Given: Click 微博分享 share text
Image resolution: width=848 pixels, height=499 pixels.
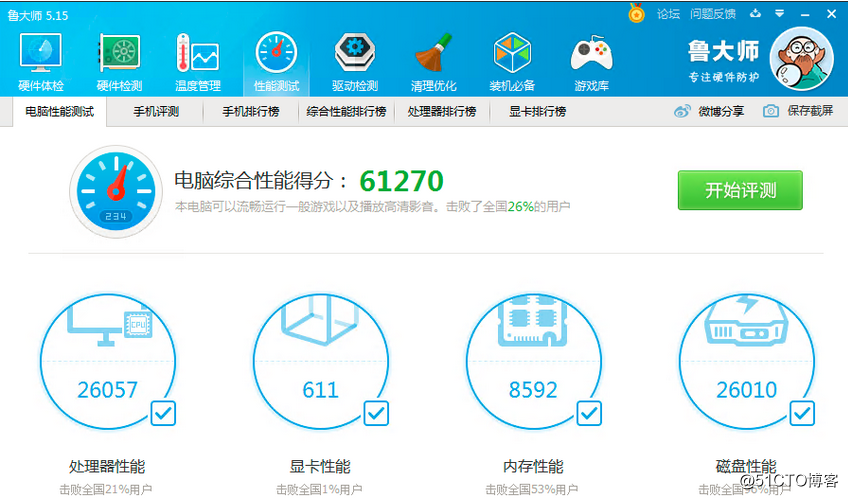Looking at the screenshot, I should click(721, 111).
